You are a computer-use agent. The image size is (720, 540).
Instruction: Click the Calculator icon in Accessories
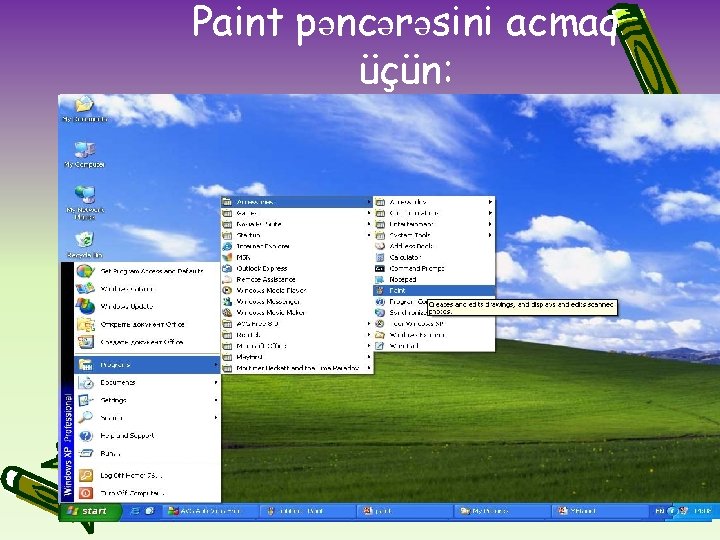point(380,257)
